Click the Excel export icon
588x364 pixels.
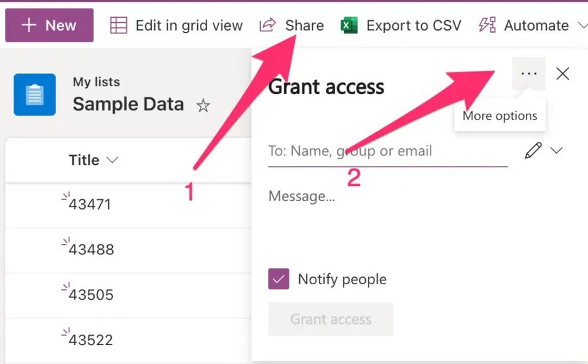tap(350, 25)
